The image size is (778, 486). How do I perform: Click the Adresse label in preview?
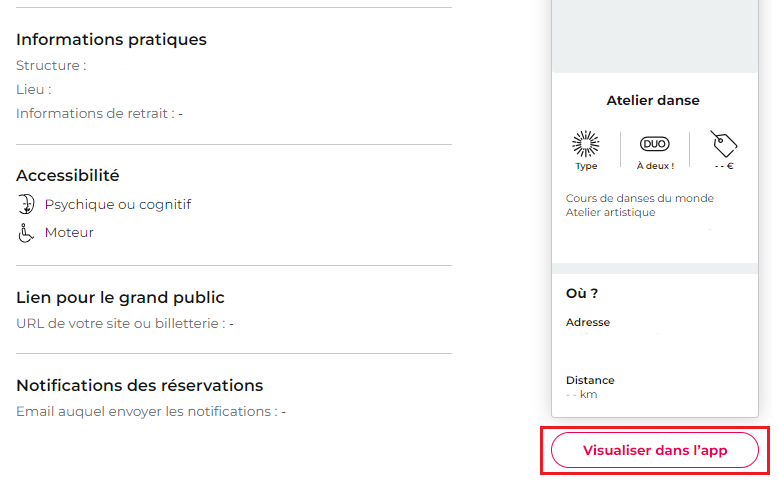click(588, 322)
